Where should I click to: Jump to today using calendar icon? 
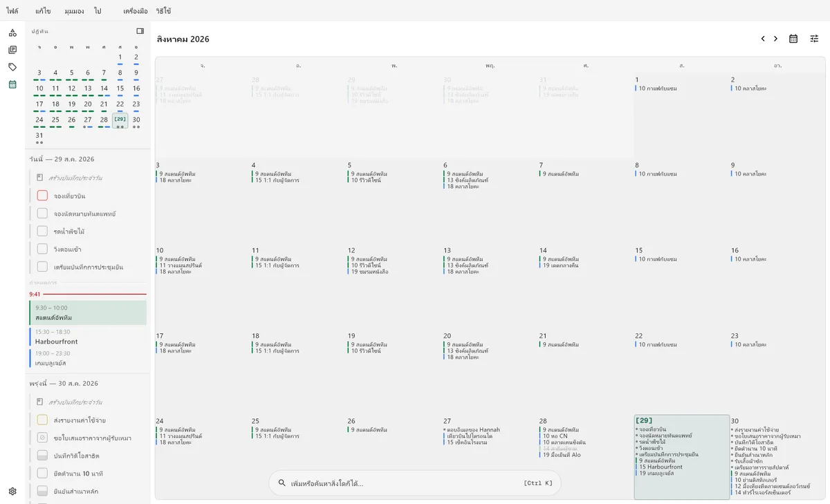click(x=793, y=39)
